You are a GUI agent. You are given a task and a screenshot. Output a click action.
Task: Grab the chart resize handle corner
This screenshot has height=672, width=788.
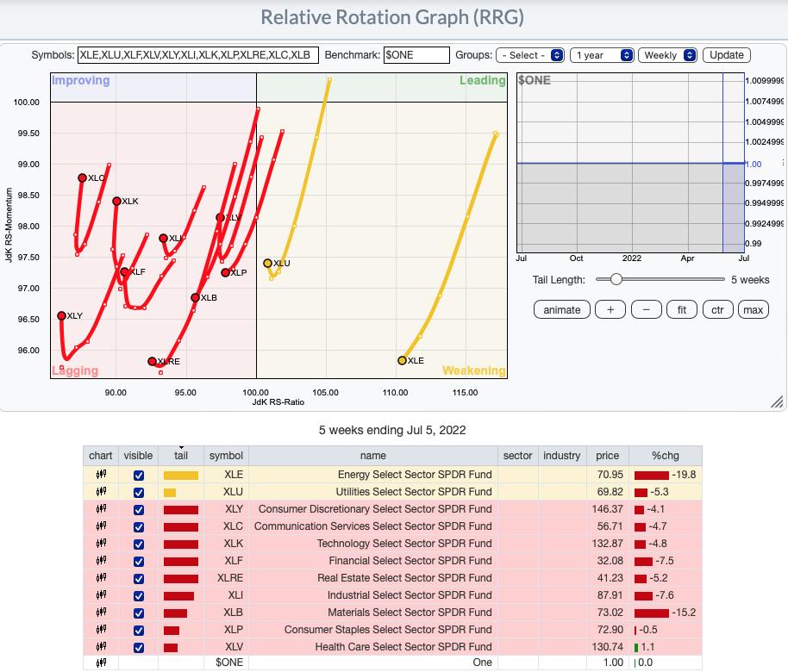[x=777, y=401]
